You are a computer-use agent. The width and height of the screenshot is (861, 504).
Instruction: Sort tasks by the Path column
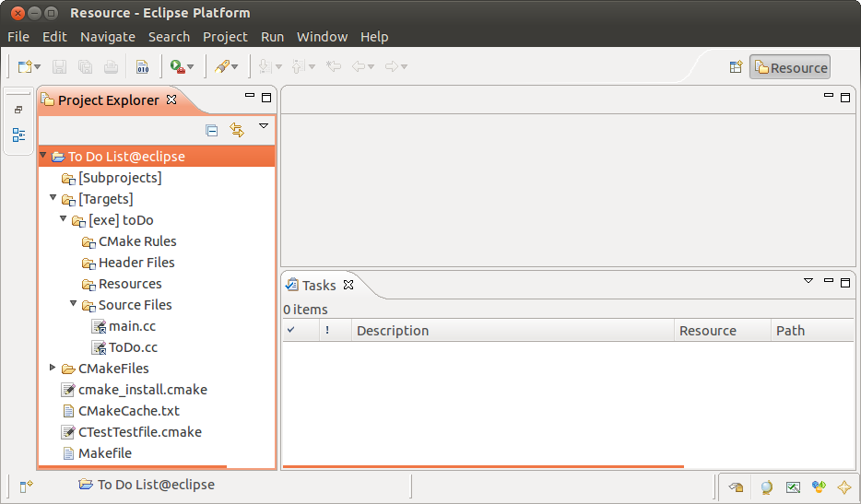coord(813,331)
